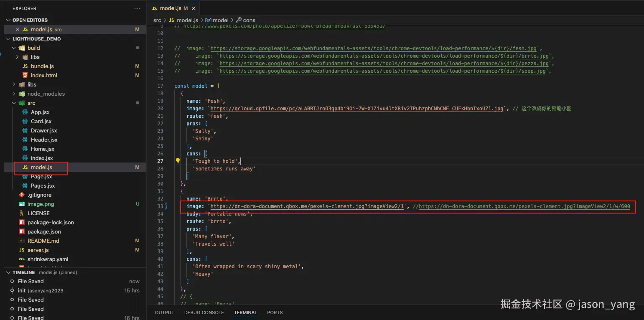
Task: Open the PORTS panel tab
Action: click(x=275, y=312)
